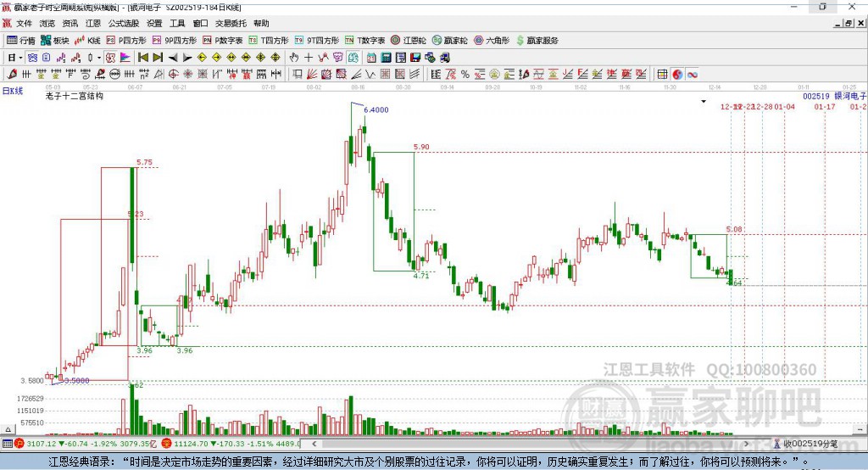Viewport: 868px width, 470px height.
Task: Open the 交易委托 menu
Action: (231, 23)
